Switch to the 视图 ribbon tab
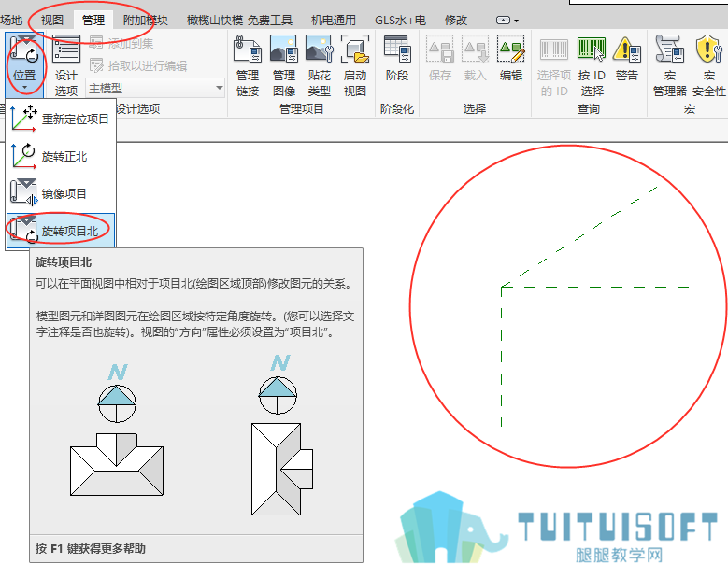728x578 pixels. tap(51, 20)
